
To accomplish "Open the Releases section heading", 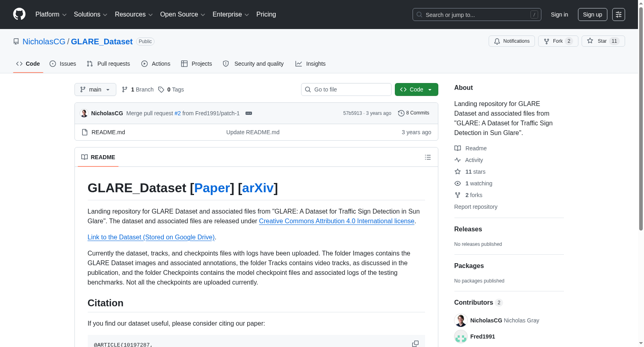I will (468, 229).
